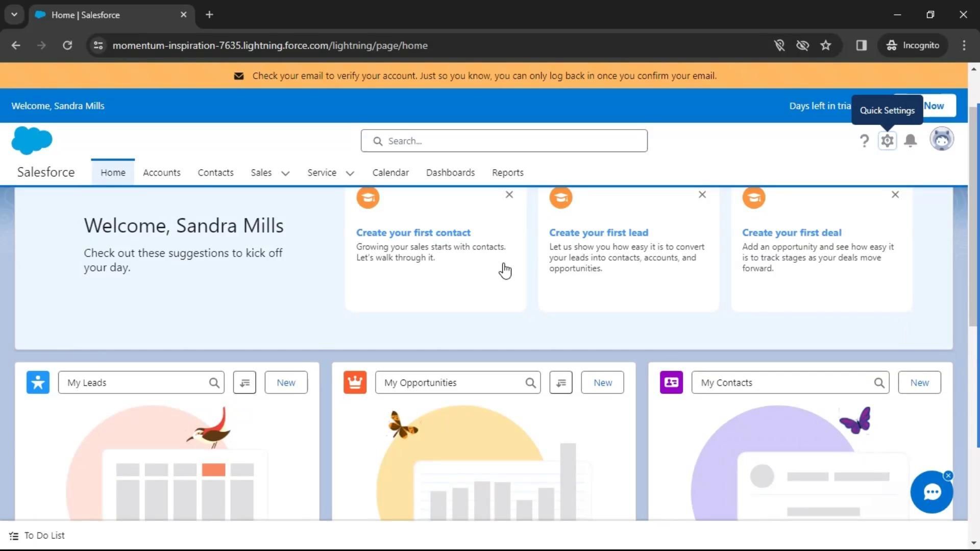Open the chat assistant bubble
This screenshot has height=551, width=980.
[x=932, y=492]
